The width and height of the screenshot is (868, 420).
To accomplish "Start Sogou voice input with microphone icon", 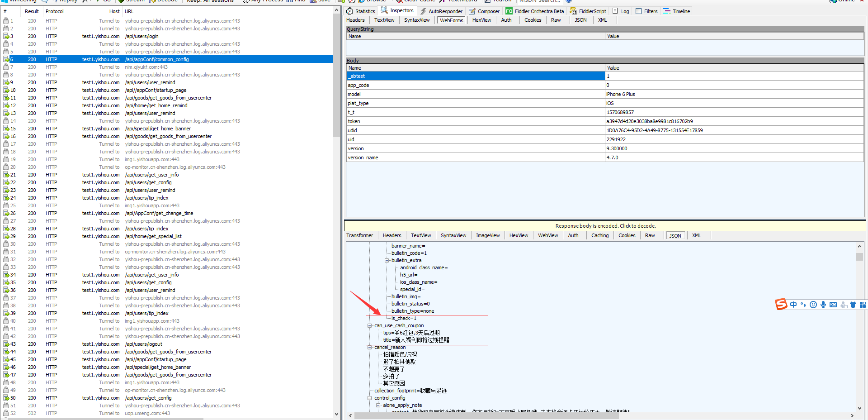I will coord(823,305).
